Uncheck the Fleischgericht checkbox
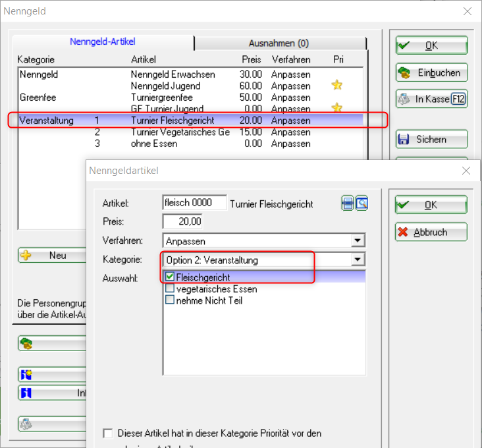Image resolution: width=482 pixels, height=448 pixels. pyautogui.click(x=170, y=277)
